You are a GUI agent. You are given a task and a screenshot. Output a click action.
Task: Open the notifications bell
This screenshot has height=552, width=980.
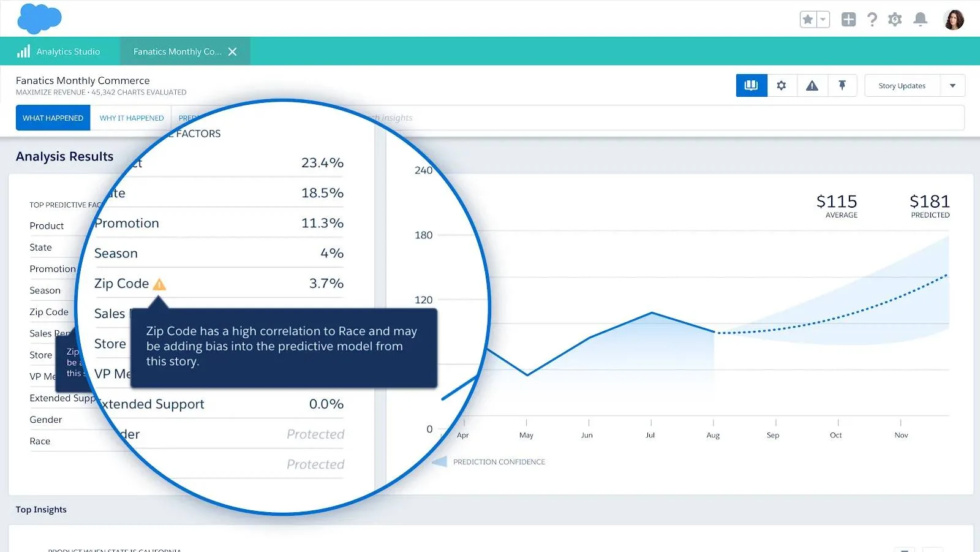[x=920, y=20]
